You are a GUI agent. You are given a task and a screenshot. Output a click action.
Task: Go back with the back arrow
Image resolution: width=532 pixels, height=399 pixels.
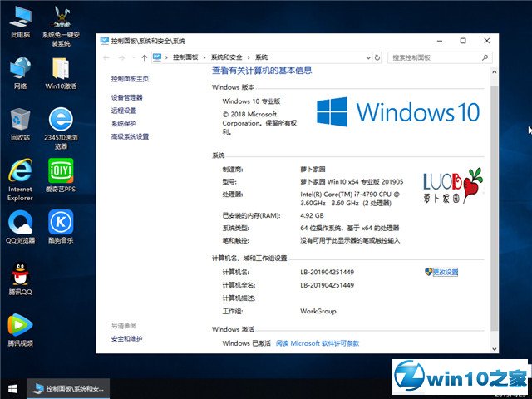click(106, 58)
